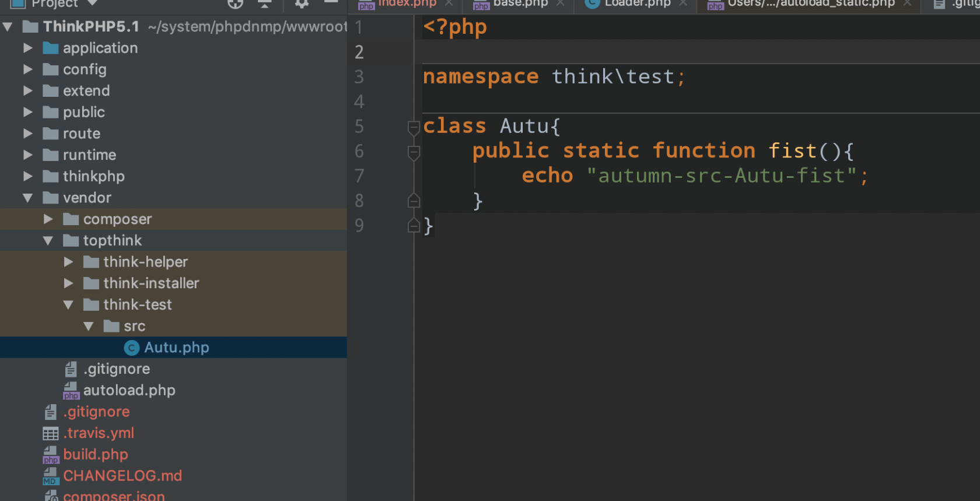Expand the application folder arrow
The height and width of the screenshot is (501, 980).
(x=27, y=48)
